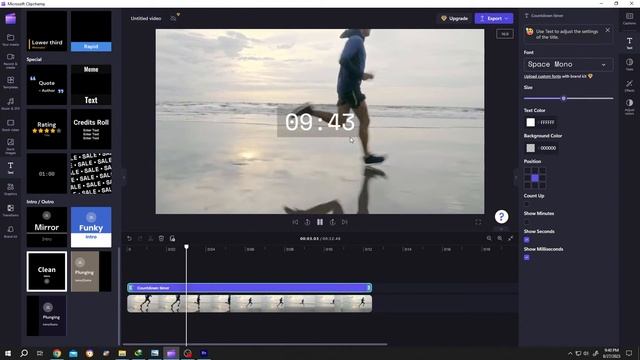
Task: Click the Upgrade button
Action: tap(455, 18)
